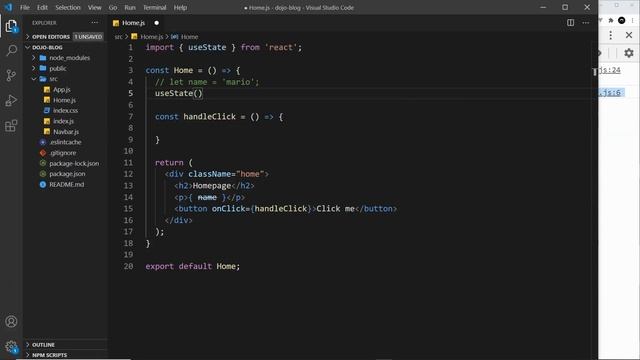Open the Extensions view
The width and height of the screenshot is (640, 360).
11,125
